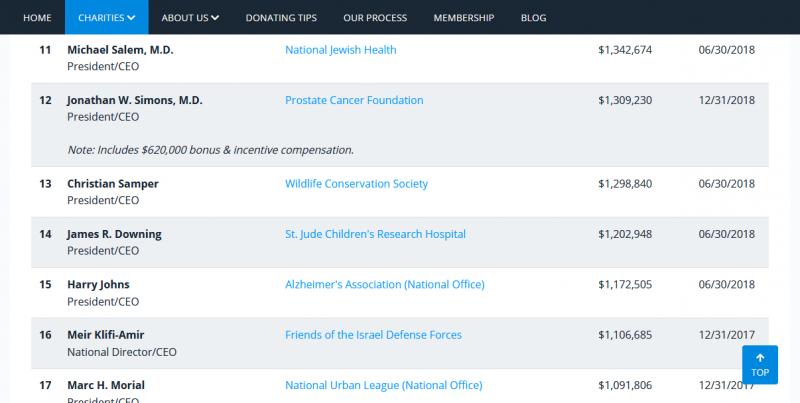The height and width of the screenshot is (403, 800).
Task: Select the name Christian Samper
Action: [113, 184]
